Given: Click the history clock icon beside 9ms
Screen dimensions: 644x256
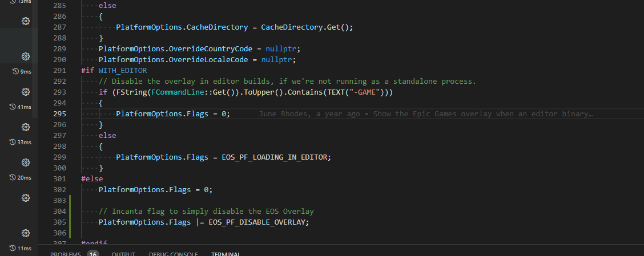Looking at the screenshot, I should pyautogui.click(x=15, y=71).
